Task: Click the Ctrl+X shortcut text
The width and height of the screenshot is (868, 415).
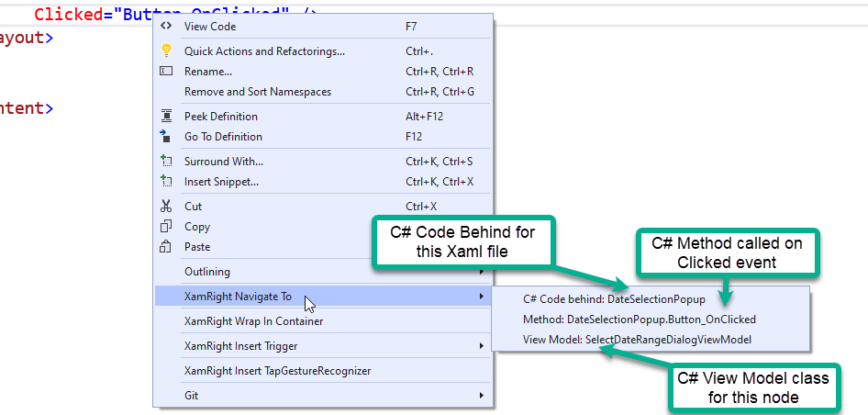Action: pyautogui.click(x=421, y=206)
